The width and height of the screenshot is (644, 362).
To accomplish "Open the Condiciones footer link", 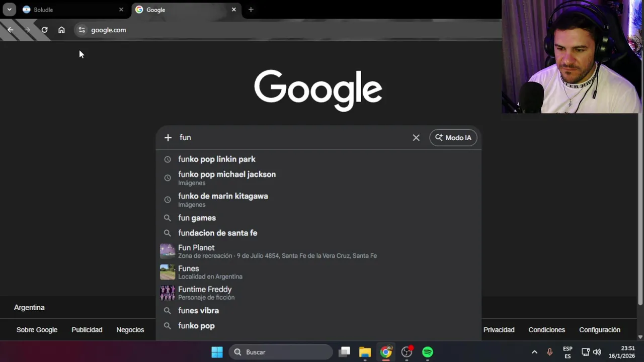I will click(x=546, y=330).
